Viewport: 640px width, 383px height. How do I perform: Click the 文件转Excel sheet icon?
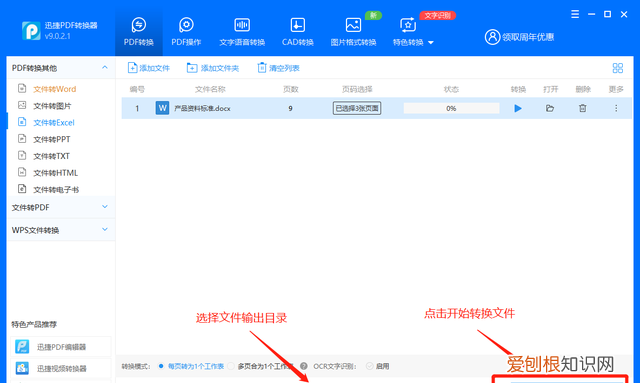[22, 122]
